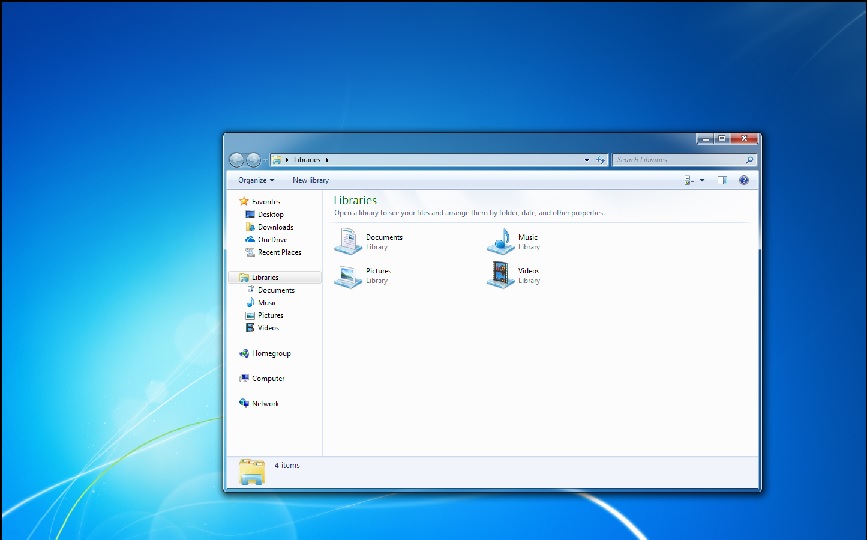The width and height of the screenshot is (868, 540).
Task: Click the Music note icon in sidebar
Action: click(x=250, y=303)
